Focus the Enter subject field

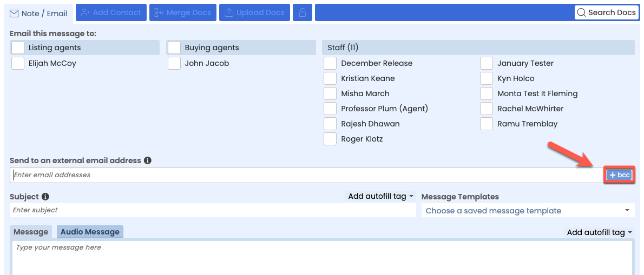coord(213,210)
